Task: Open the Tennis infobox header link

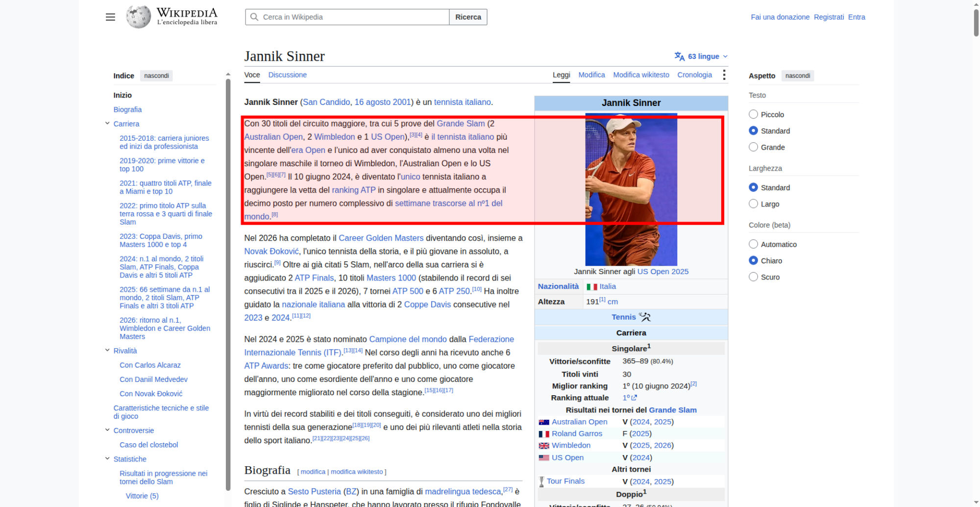Action: (x=623, y=317)
